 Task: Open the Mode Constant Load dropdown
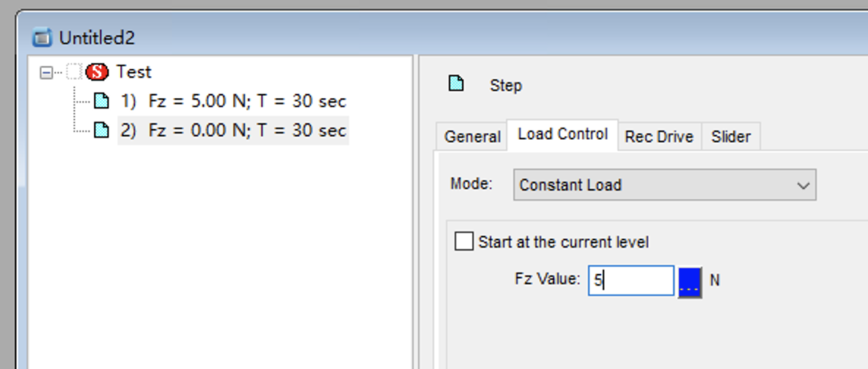(x=664, y=184)
